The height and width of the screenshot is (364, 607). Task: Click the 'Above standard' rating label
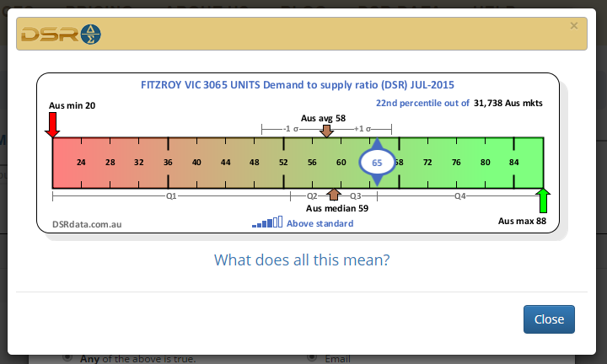point(320,223)
